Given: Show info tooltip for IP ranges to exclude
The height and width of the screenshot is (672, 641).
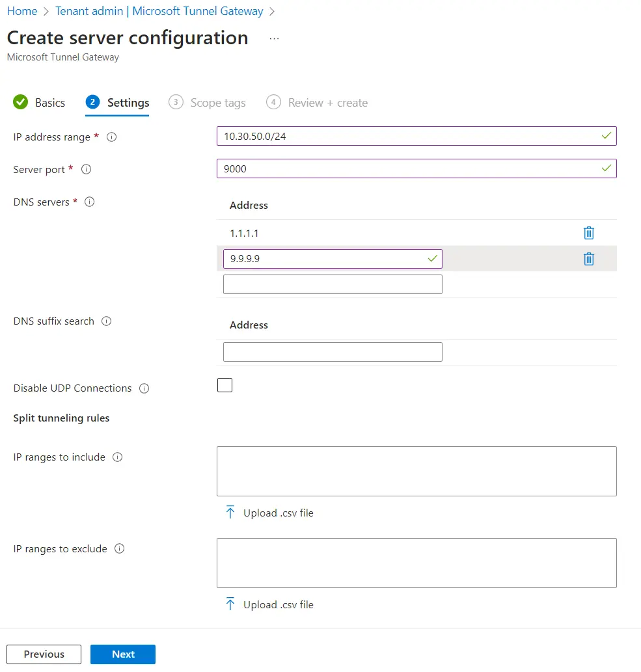Looking at the screenshot, I should point(120,549).
